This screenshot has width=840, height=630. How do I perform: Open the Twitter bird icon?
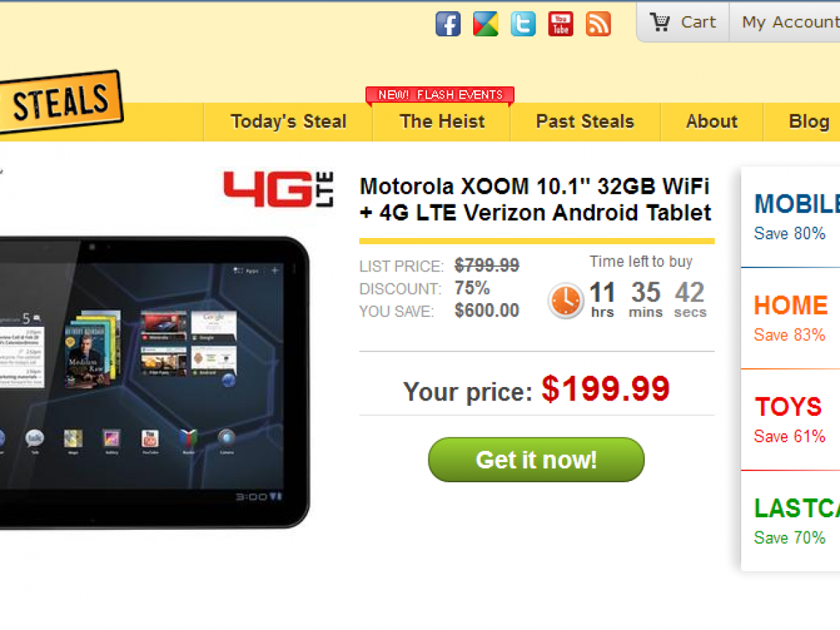pyautogui.click(x=523, y=24)
